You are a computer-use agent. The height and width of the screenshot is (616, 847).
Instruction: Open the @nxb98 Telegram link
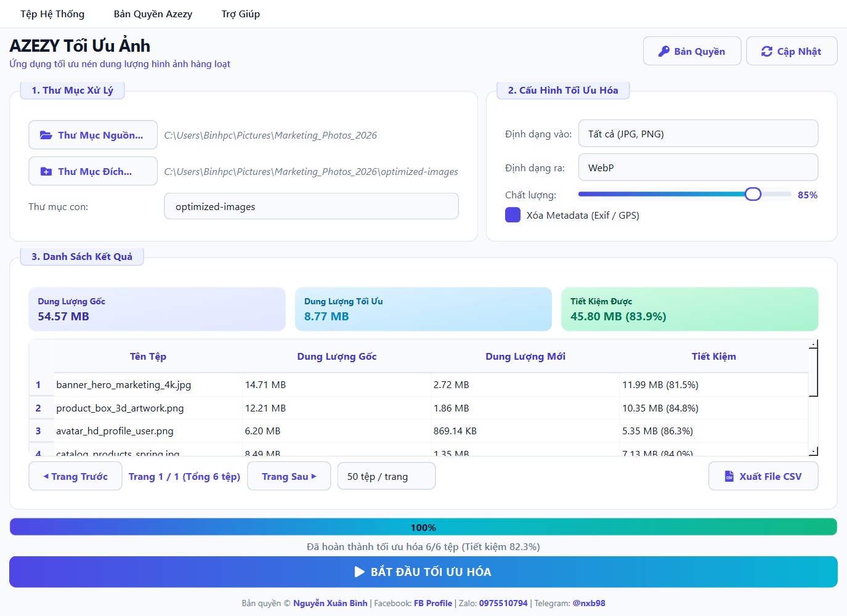[589, 603]
